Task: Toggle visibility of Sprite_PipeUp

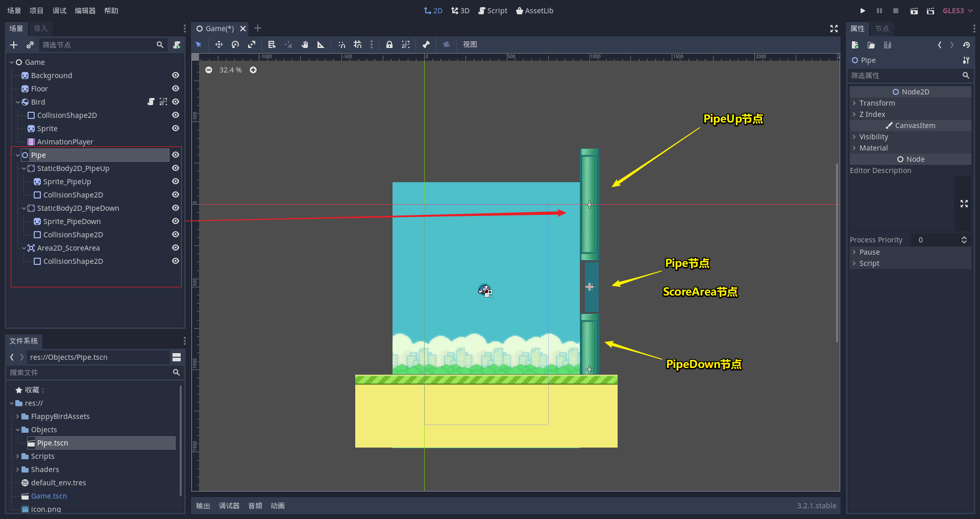Action: click(x=176, y=182)
